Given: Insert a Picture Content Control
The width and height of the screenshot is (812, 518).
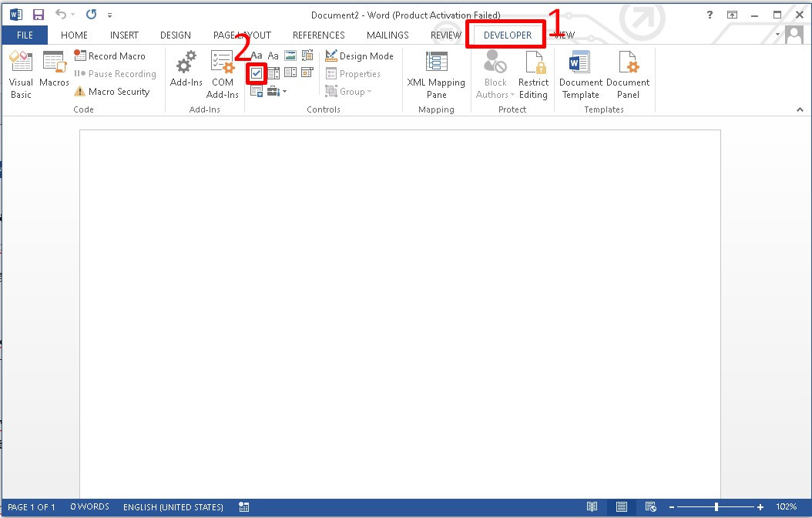Looking at the screenshot, I should (290, 55).
